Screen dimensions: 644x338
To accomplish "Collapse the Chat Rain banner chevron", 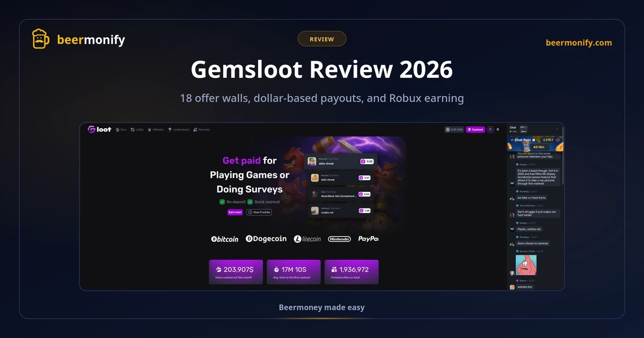I will pos(511,139).
